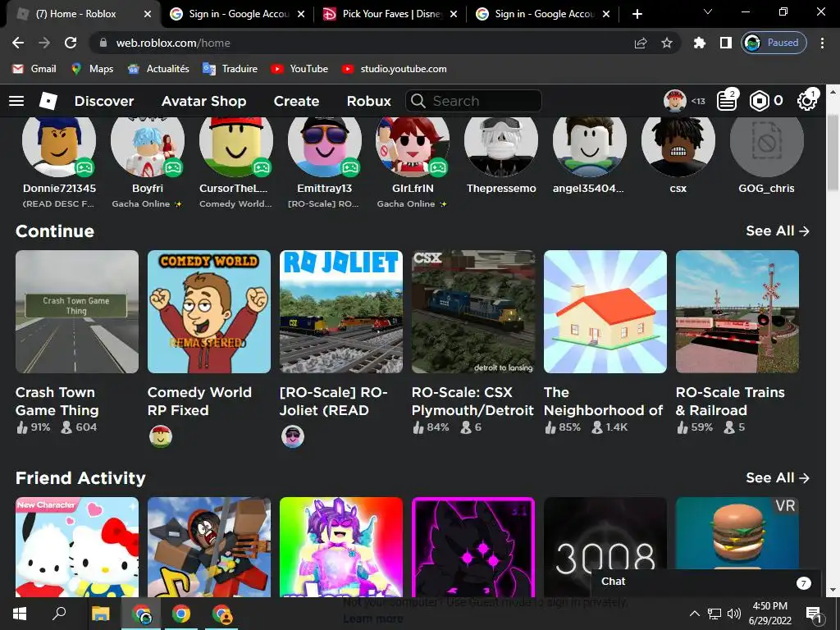Open the studio.youtube.com bookmark
The width and height of the screenshot is (840, 630).
click(394, 69)
